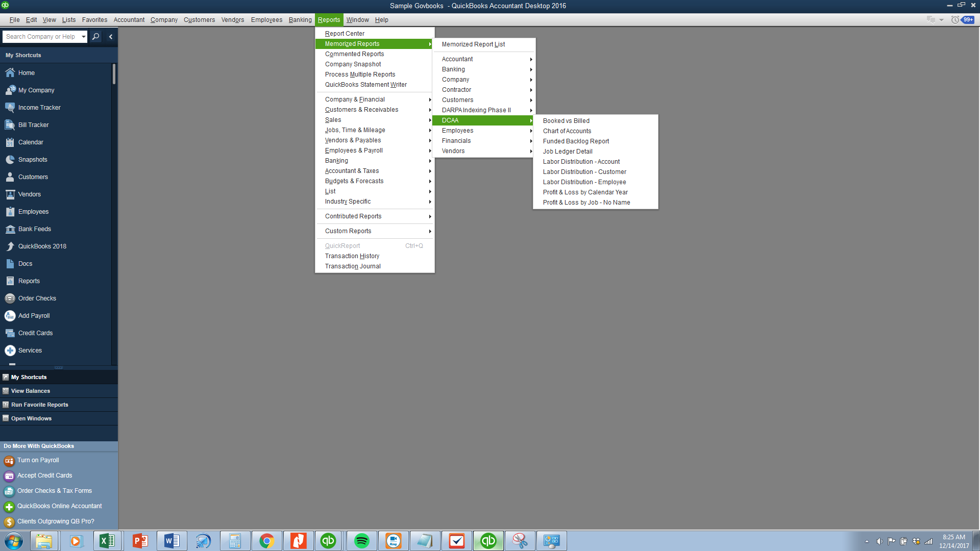Open Excel from the taskbar
The width and height of the screenshot is (980, 551).
click(x=107, y=541)
